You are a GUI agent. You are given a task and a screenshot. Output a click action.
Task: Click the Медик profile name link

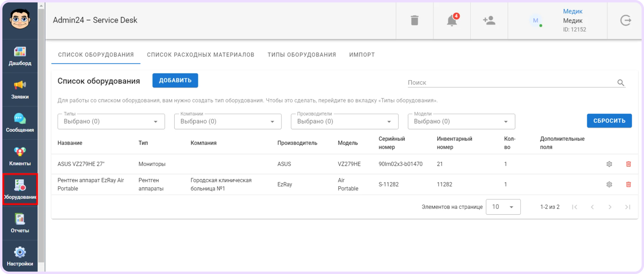pos(572,11)
